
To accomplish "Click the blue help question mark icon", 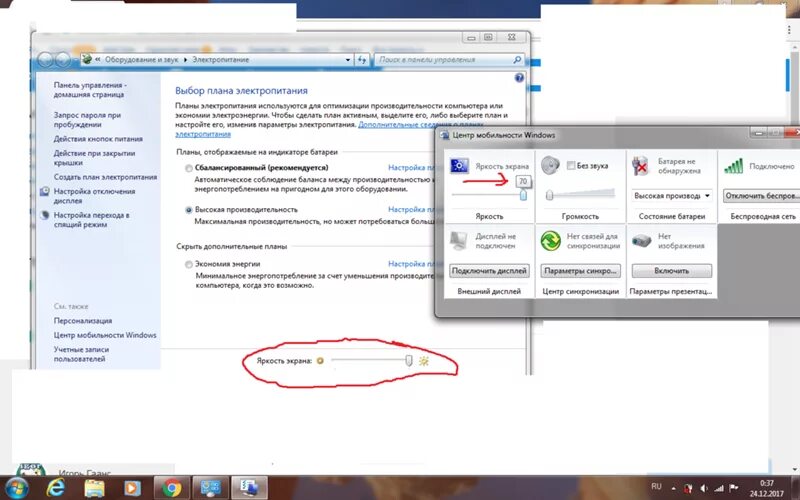I will pos(519,78).
